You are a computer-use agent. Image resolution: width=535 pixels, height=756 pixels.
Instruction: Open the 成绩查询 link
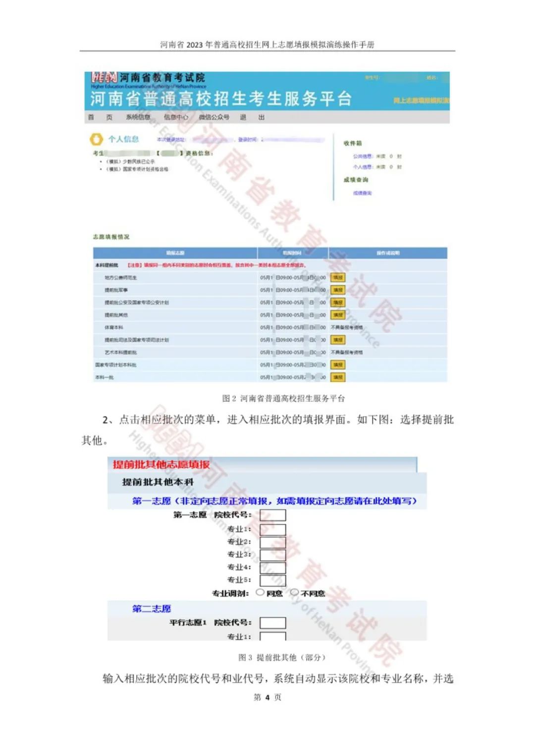pyautogui.click(x=362, y=193)
